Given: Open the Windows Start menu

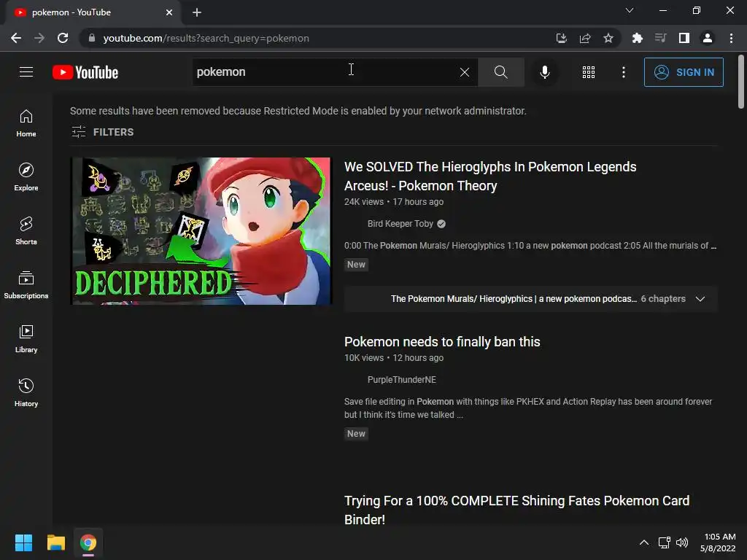Looking at the screenshot, I should [23, 542].
